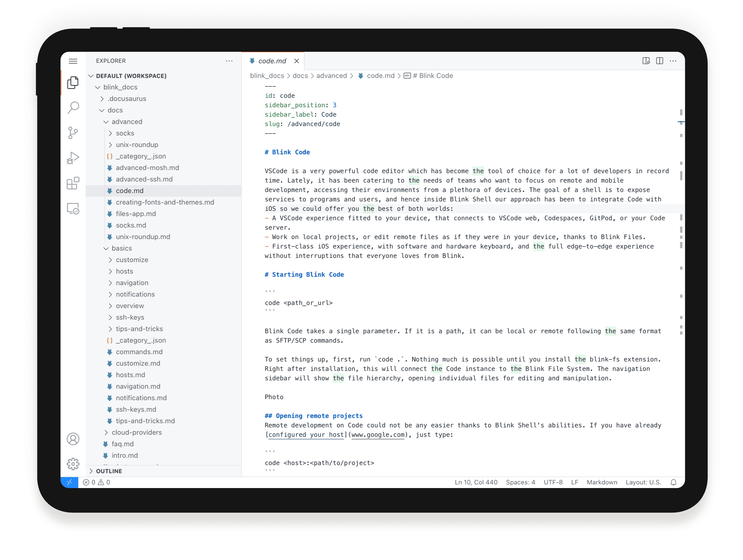Split the editor right
743x560 pixels.
[x=659, y=61]
